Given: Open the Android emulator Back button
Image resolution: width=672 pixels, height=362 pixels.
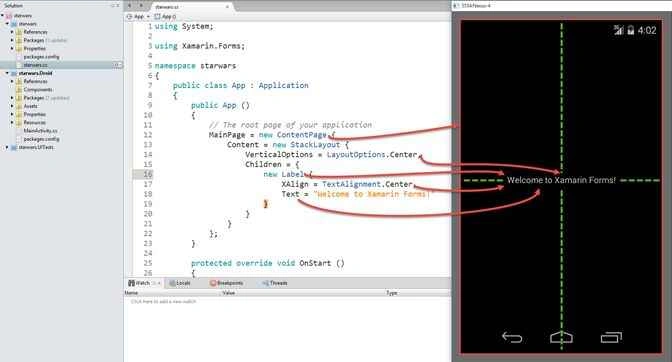Looking at the screenshot, I should coord(512,338).
